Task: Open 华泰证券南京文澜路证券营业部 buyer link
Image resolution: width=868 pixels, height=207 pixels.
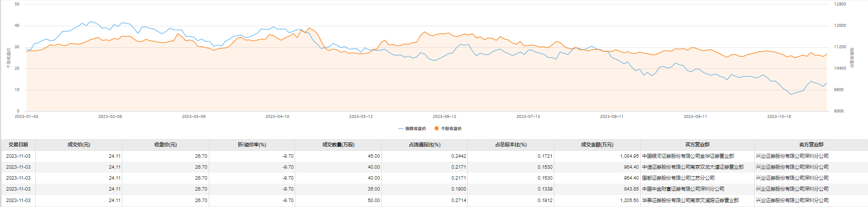Action: click(690, 201)
